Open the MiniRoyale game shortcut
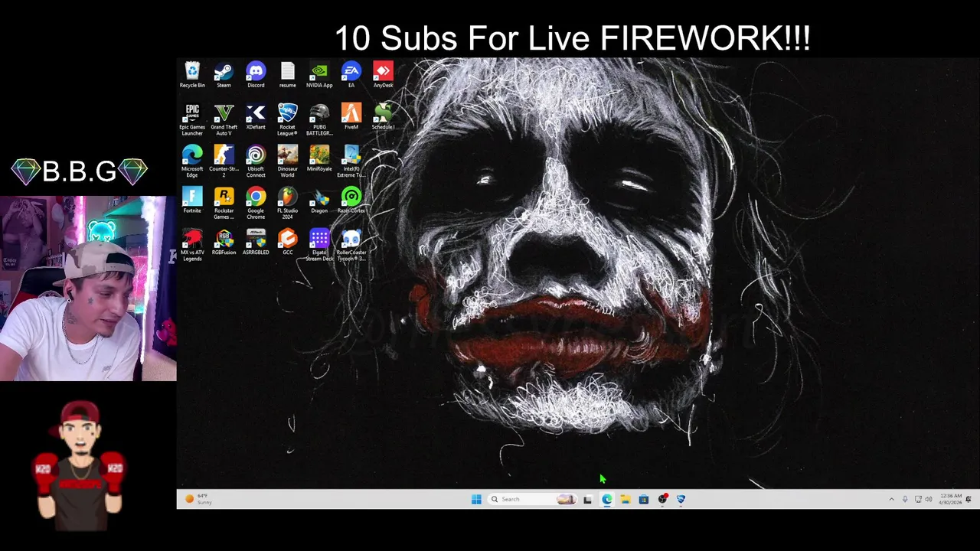This screenshot has height=551, width=980. (319, 158)
